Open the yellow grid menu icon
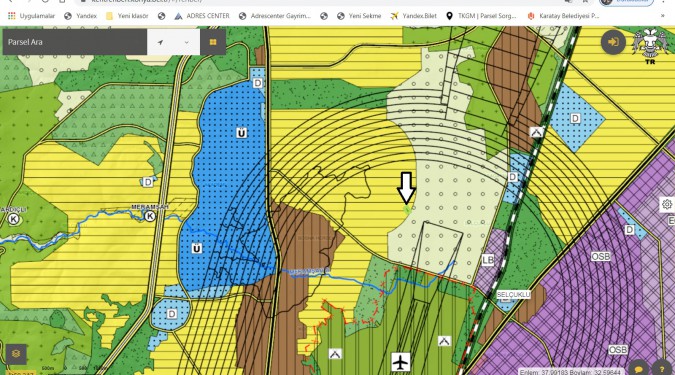675x375 pixels. point(213,42)
